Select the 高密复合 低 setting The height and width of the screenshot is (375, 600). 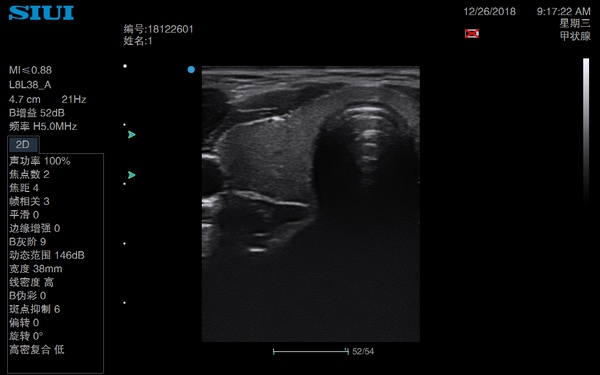click(x=37, y=349)
